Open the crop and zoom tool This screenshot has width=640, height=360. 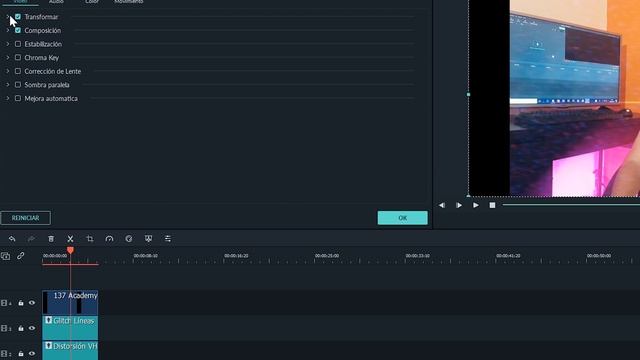tap(90, 239)
